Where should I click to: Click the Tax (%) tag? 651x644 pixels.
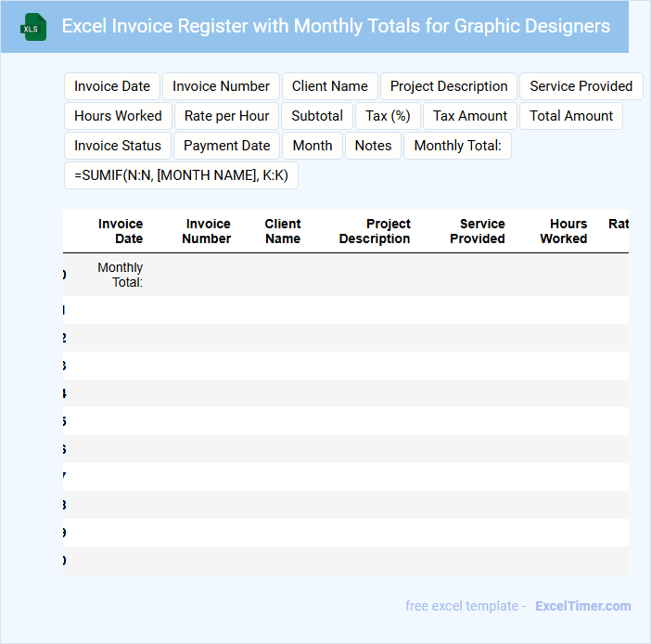pyautogui.click(x=388, y=116)
